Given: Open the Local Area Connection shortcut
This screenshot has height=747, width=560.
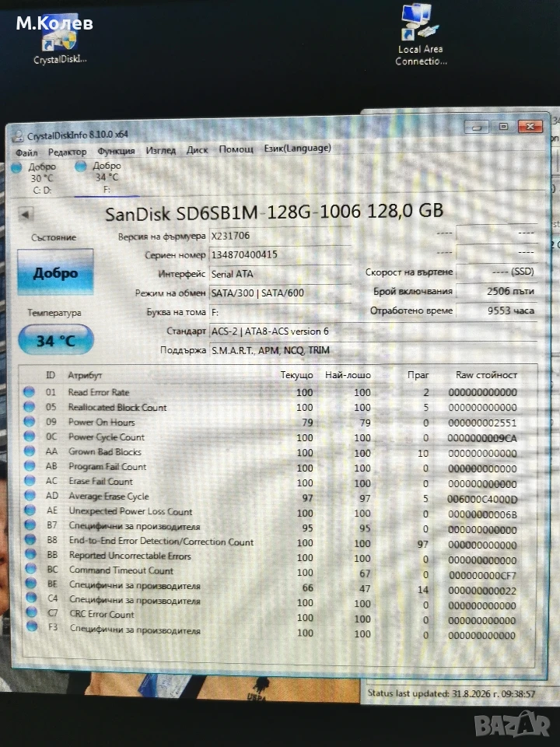Looking at the screenshot, I should pos(421,36).
